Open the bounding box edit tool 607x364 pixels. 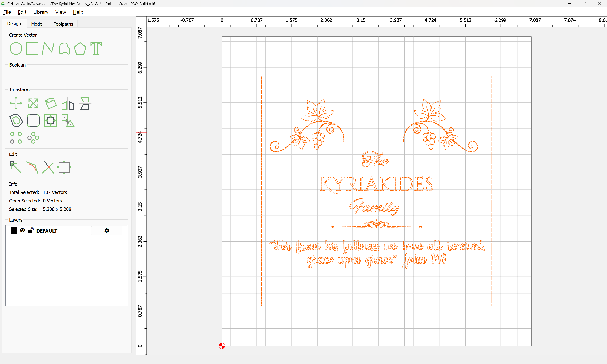(x=64, y=167)
